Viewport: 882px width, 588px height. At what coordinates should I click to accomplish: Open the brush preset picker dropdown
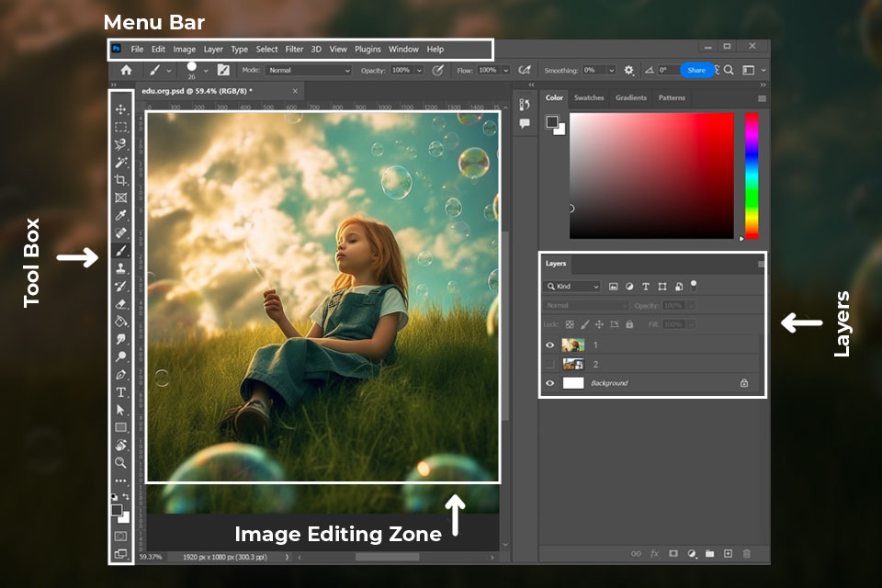tap(206, 71)
